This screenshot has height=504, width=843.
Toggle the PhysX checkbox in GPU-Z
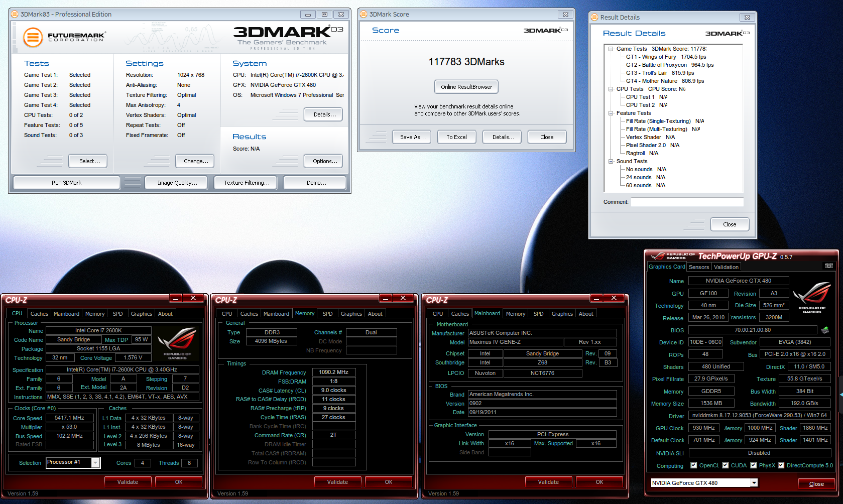(x=754, y=465)
